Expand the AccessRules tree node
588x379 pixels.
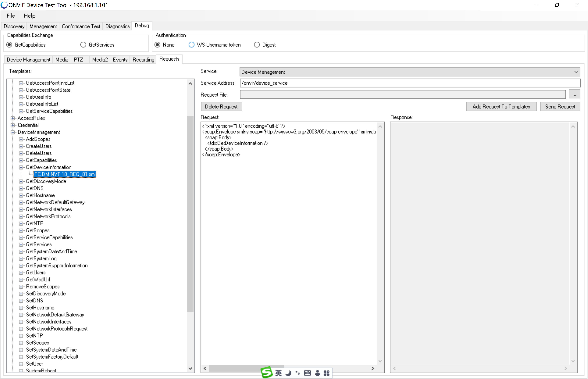[x=13, y=118]
